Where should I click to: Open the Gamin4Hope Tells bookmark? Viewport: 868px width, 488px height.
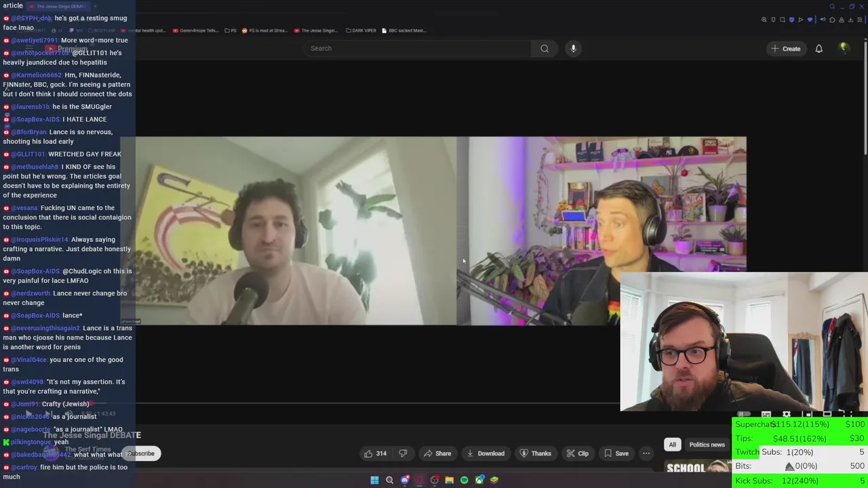tap(195, 30)
